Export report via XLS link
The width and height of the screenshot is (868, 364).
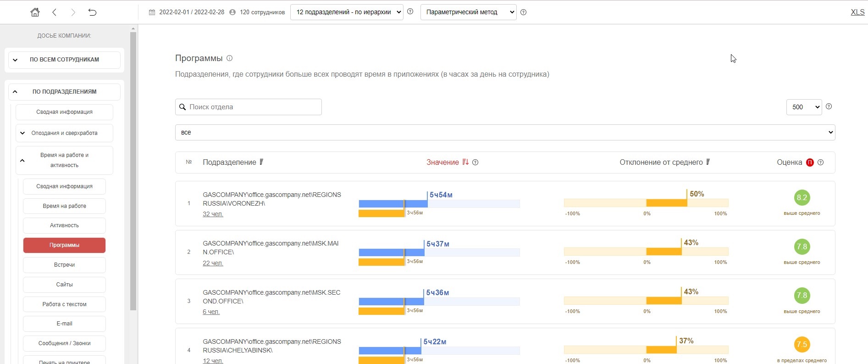coord(857,12)
